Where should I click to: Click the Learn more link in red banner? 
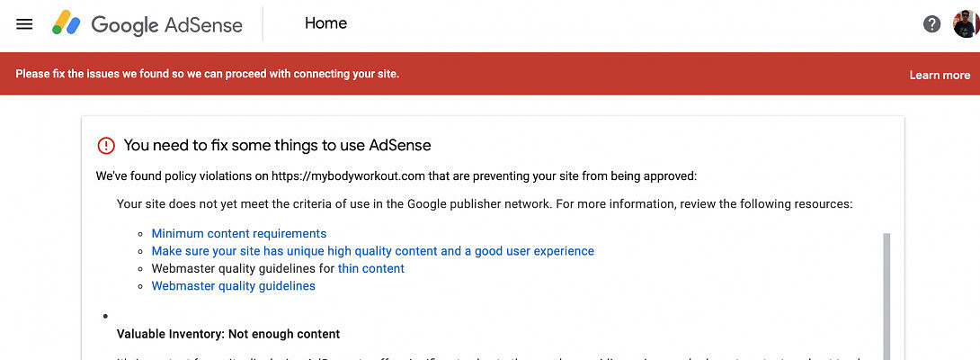[940, 75]
